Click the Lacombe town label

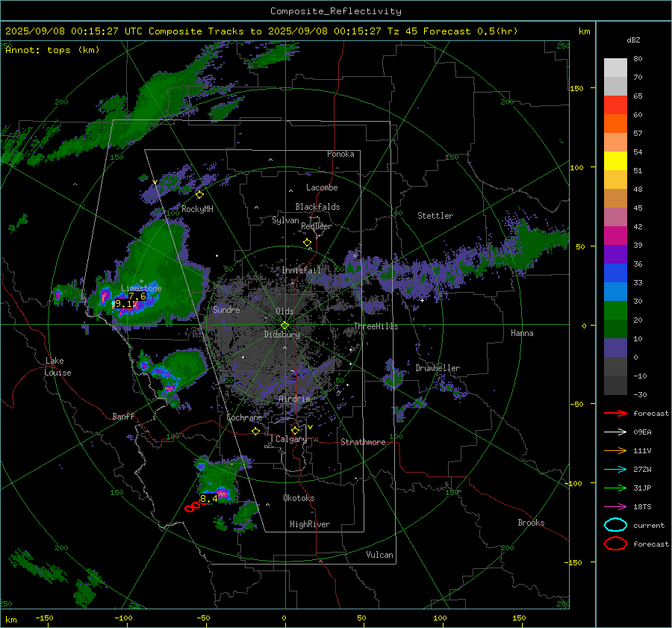(322, 187)
